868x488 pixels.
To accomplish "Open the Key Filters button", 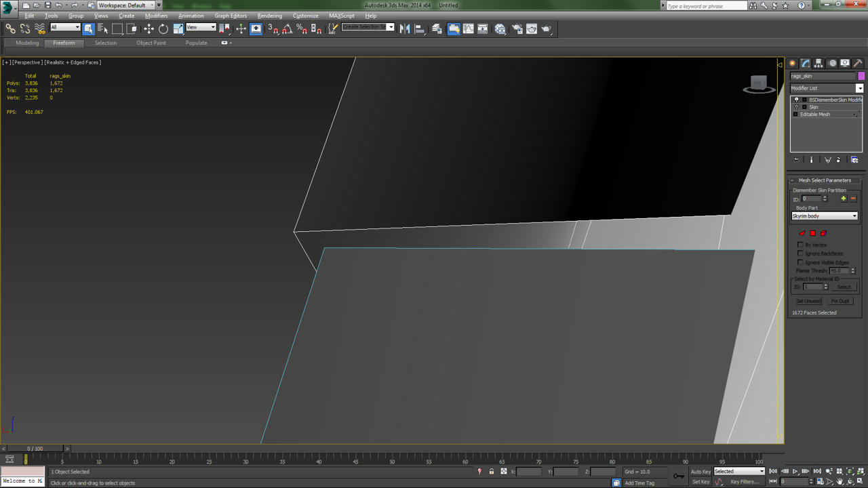I will (745, 482).
